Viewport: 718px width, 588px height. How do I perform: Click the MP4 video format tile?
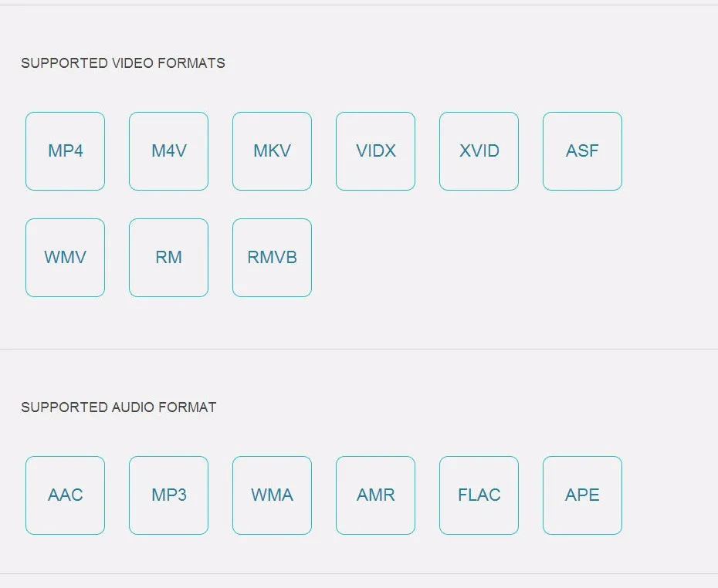click(x=65, y=151)
